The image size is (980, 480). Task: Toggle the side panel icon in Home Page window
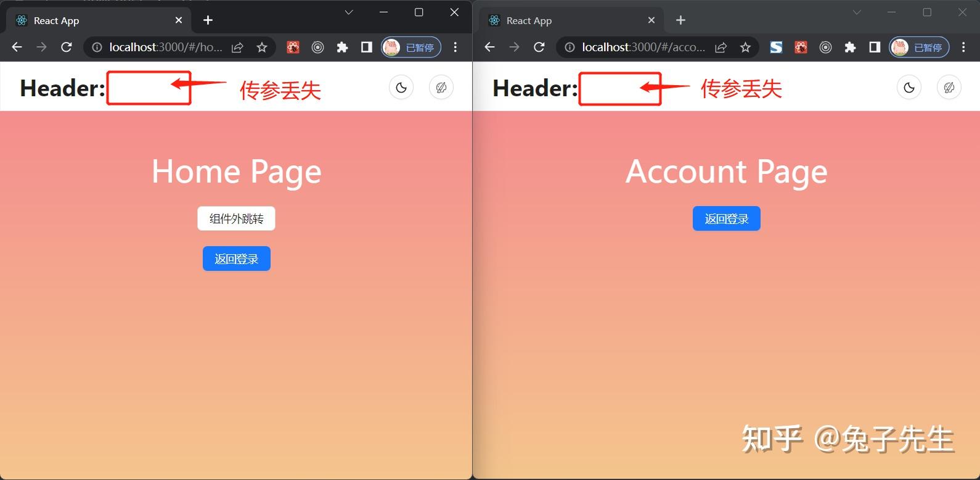(x=367, y=48)
